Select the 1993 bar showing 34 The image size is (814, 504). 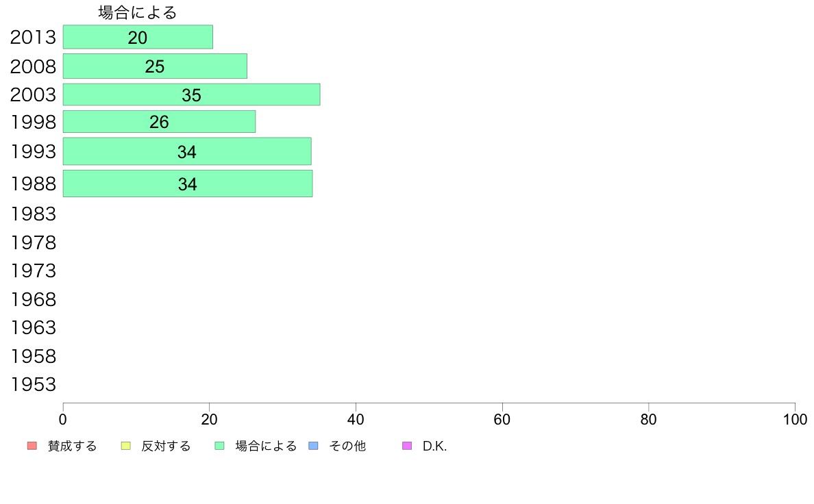point(188,151)
